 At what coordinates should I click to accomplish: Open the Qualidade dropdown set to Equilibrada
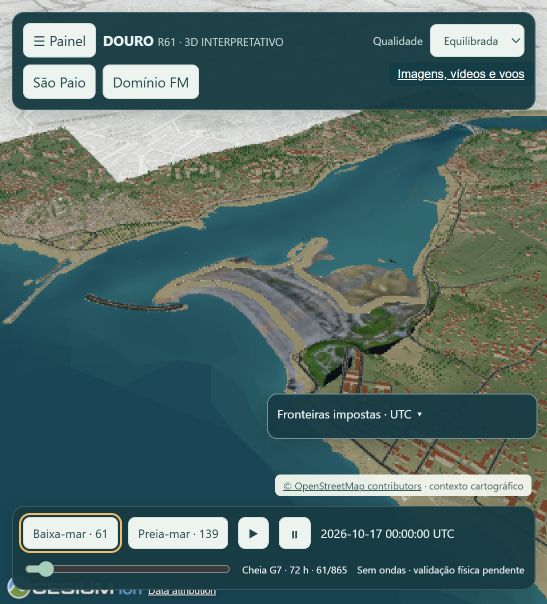(477, 41)
